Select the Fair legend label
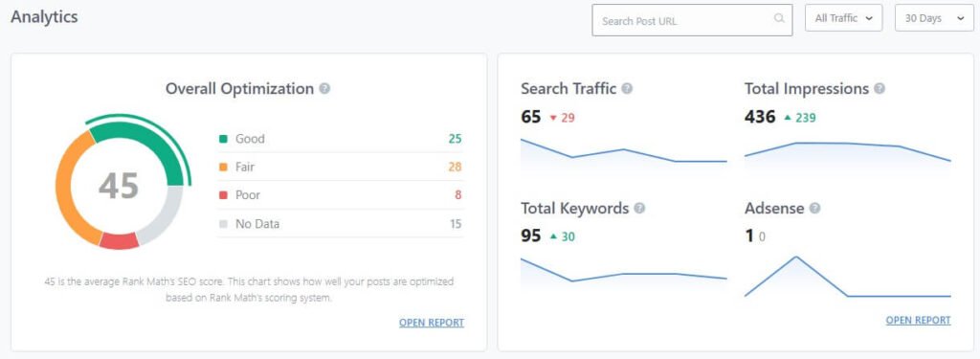 pos(245,167)
